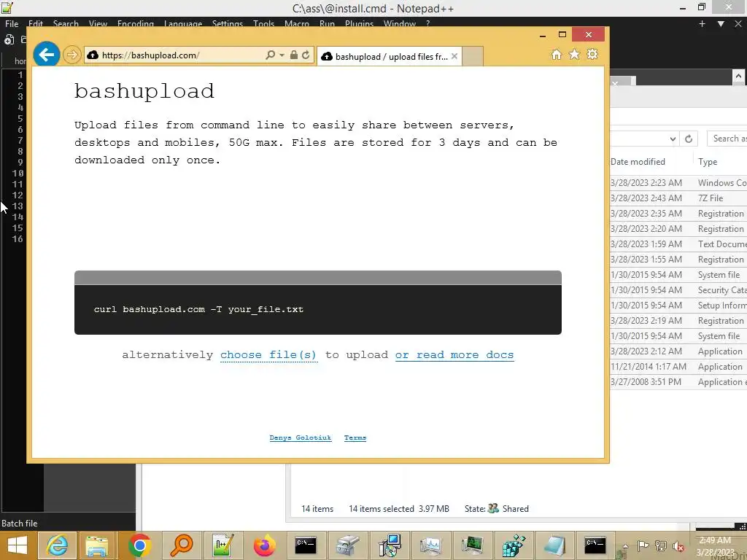Open the Windows Start button
The image size is (747, 560).
[x=18, y=545]
